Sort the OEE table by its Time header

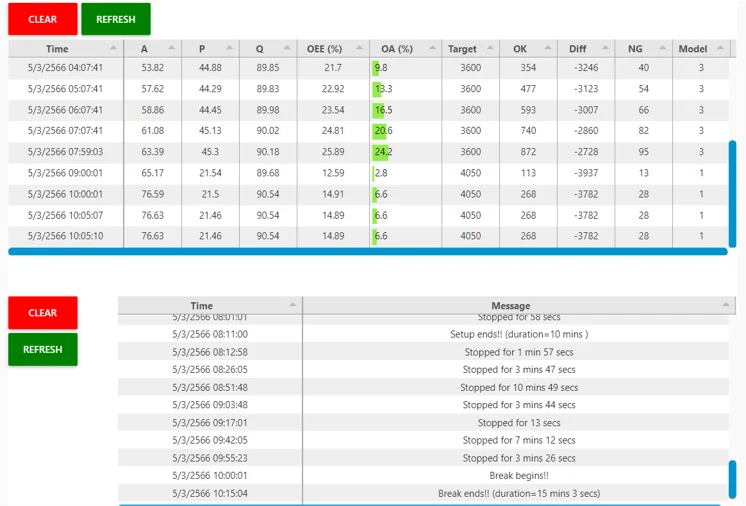[58, 49]
